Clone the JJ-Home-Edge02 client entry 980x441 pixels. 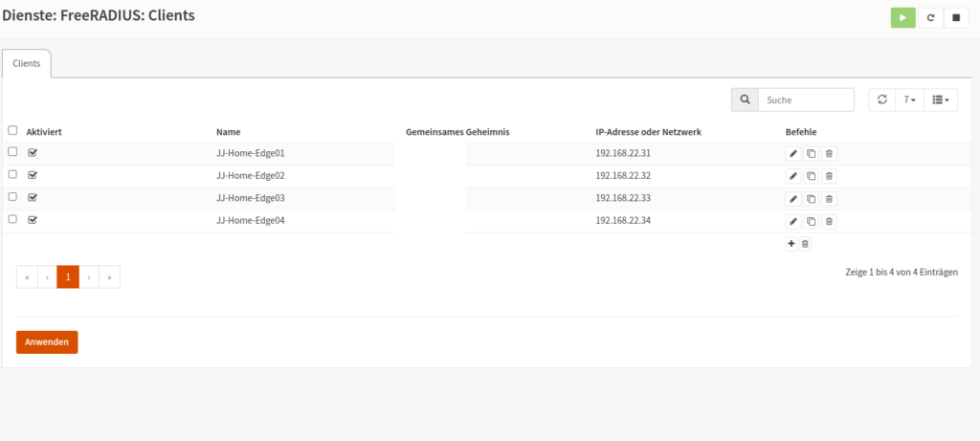(811, 176)
